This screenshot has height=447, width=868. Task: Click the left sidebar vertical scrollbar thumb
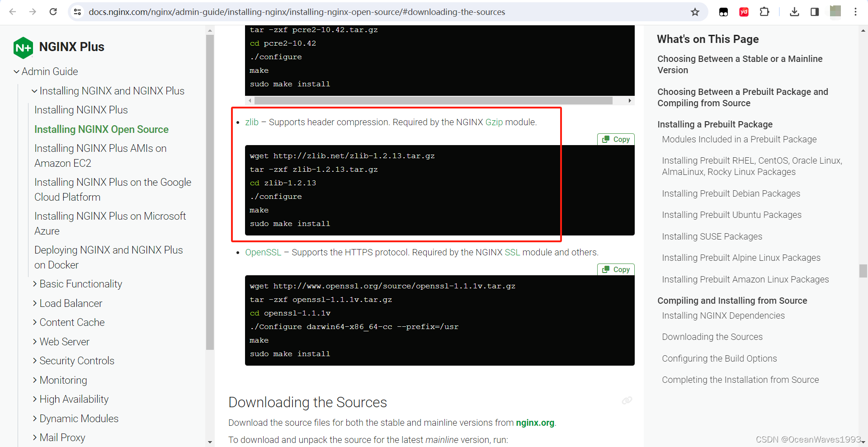(210, 192)
